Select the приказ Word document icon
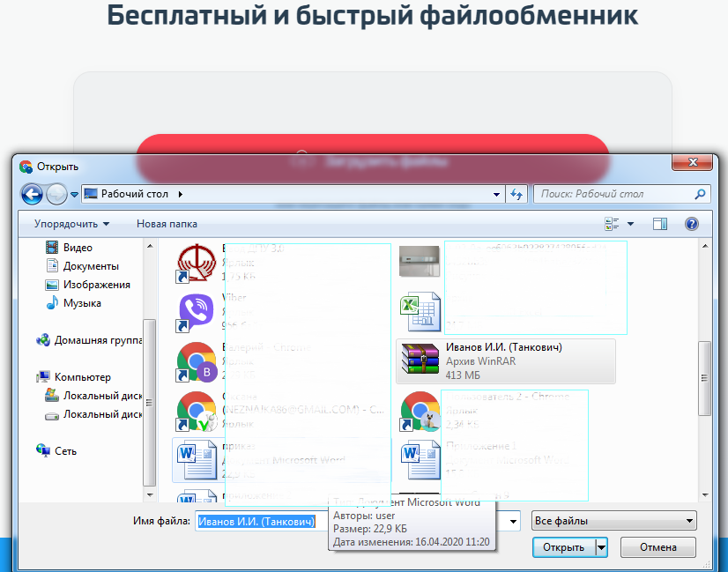 (x=197, y=460)
